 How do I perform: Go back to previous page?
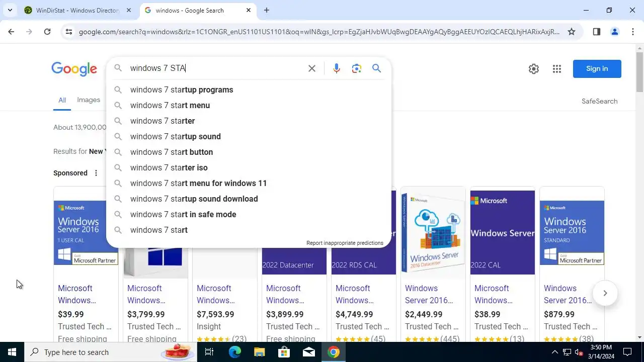pos(11,32)
